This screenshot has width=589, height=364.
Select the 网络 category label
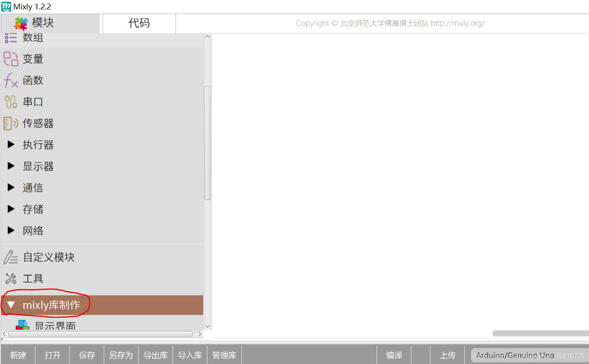tap(33, 231)
